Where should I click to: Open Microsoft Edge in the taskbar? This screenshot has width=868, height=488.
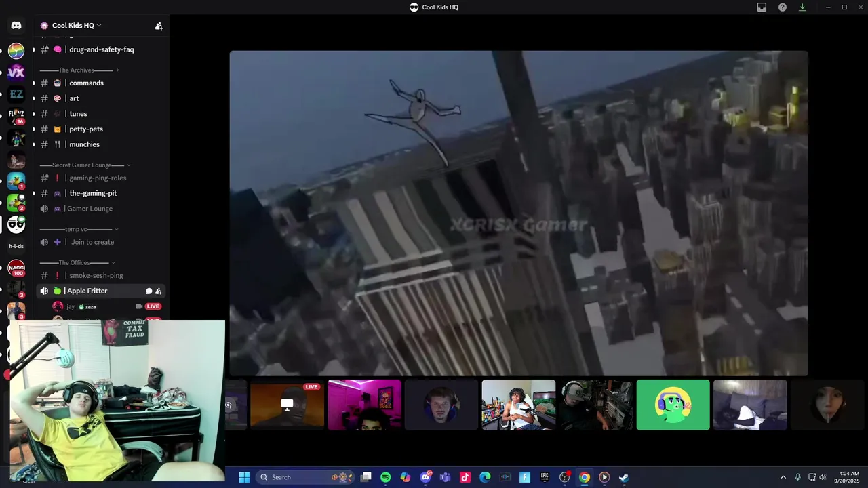(x=485, y=477)
